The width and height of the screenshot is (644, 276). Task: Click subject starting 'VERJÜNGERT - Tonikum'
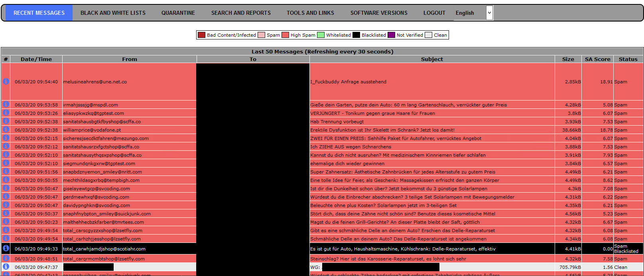tap(372, 113)
